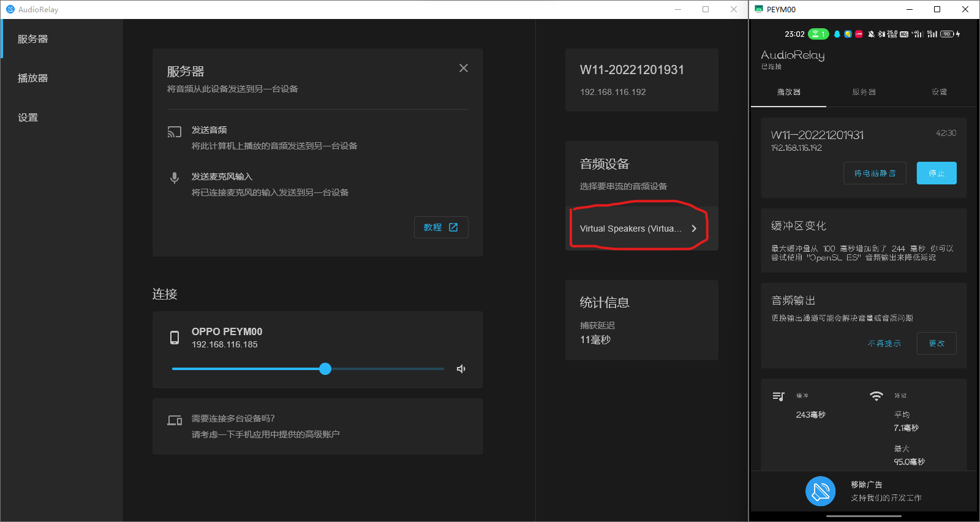The height and width of the screenshot is (522, 980).
Task: Select the 发送麦克风输入 option row
Action: 317,184
